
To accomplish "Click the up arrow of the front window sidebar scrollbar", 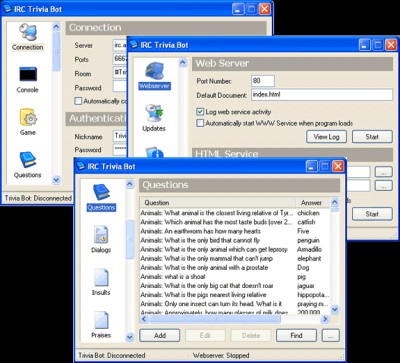I will point(130,184).
